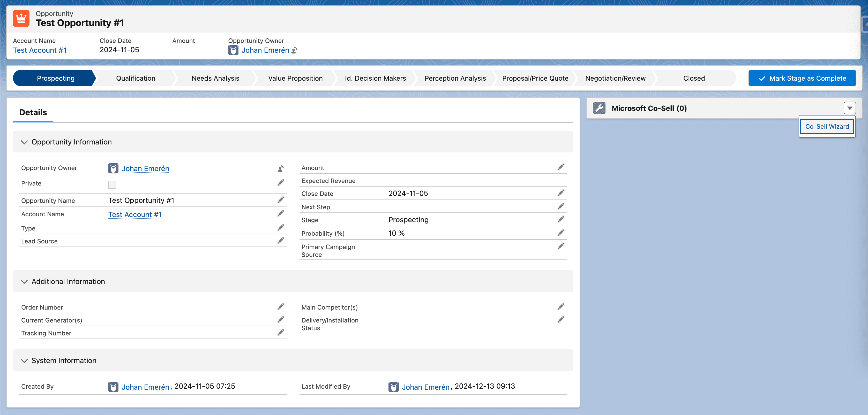This screenshot has width=868, height=415.
Task: Edit the Private field pencil icon
Action: (x=281, y=183)
